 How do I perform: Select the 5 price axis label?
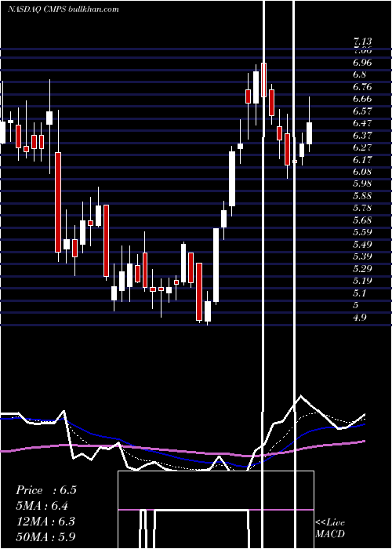point(356,305)
